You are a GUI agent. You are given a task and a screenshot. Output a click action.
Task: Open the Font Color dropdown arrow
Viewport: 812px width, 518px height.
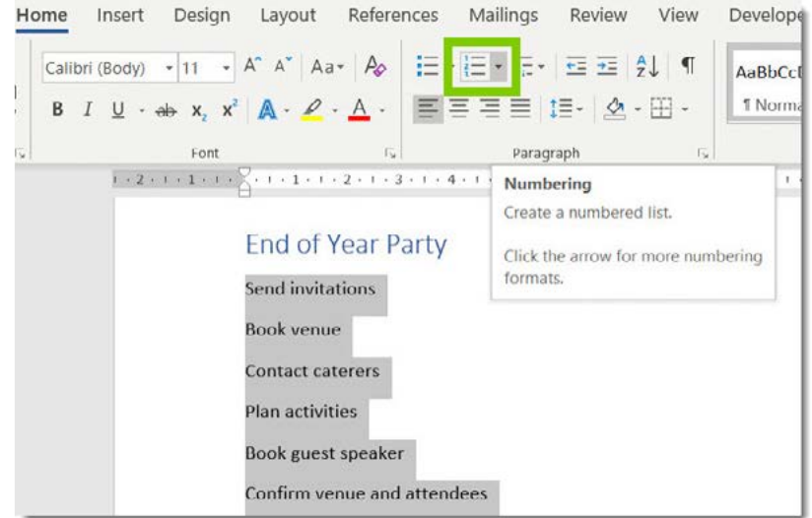coord(382,110)
